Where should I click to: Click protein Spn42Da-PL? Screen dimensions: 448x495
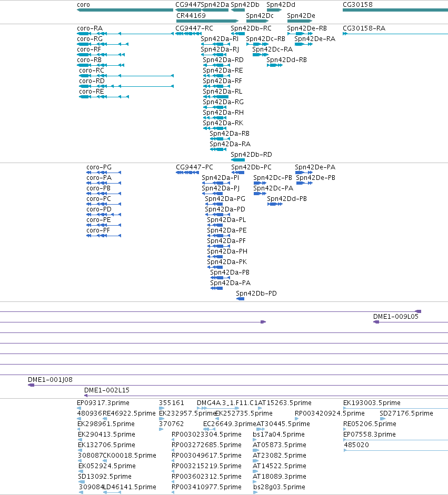(x=215, y=225)
